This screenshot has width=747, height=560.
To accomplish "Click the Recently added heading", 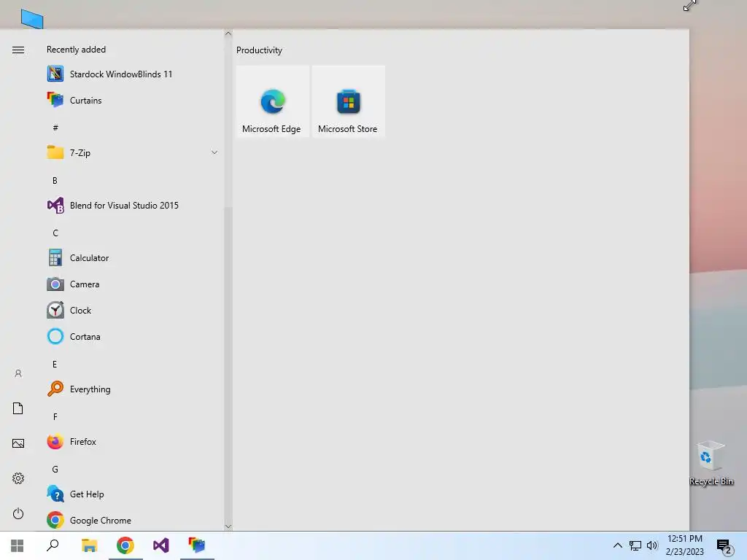I will pyautogui.click(x=76, y=50).
